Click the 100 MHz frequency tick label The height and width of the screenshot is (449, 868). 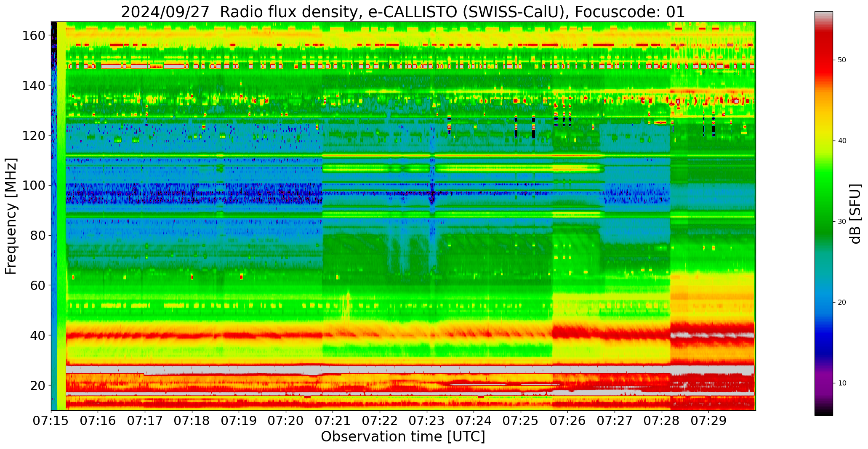(x=34, y=186)
